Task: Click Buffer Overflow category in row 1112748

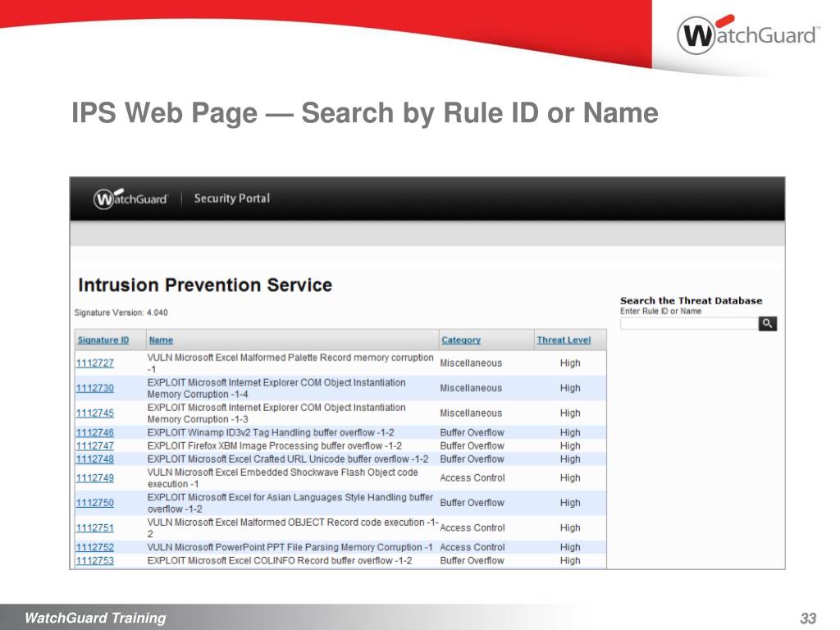Action: click(472, 459)
